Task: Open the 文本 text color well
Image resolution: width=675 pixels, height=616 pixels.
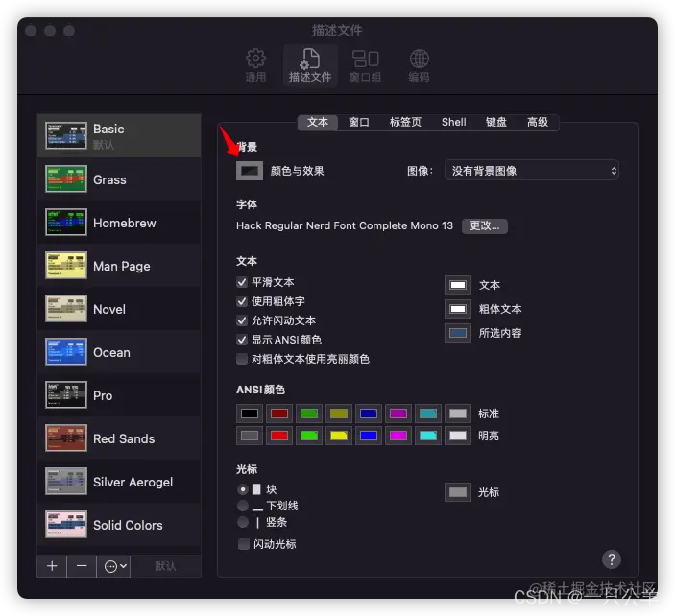Action: point(458,285)
